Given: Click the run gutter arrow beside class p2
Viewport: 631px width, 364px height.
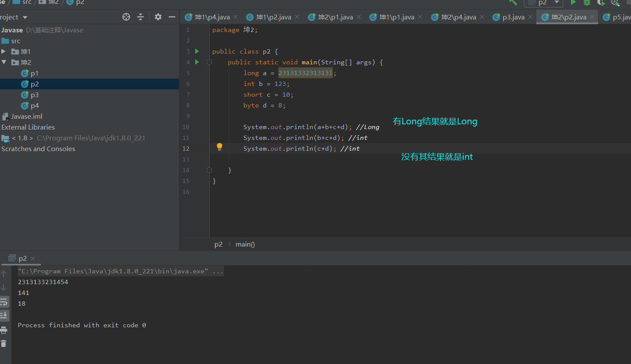Looking at the screenshot, I should tap(197, 51).
